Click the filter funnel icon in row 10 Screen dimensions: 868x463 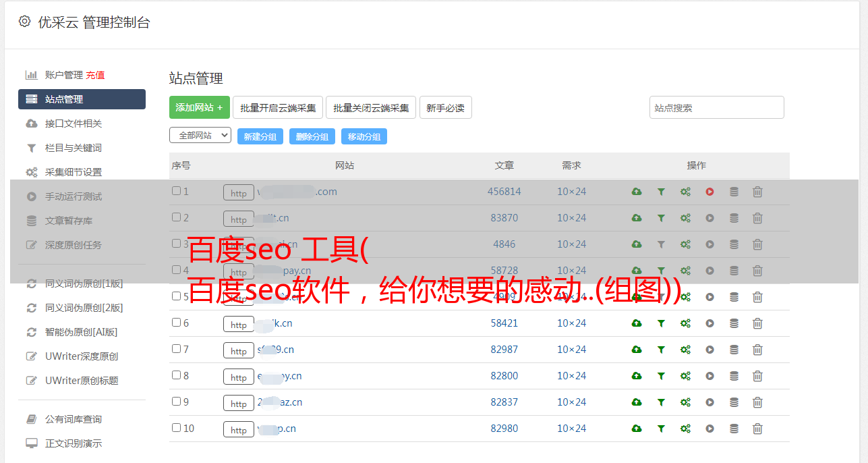coord(661,429)
